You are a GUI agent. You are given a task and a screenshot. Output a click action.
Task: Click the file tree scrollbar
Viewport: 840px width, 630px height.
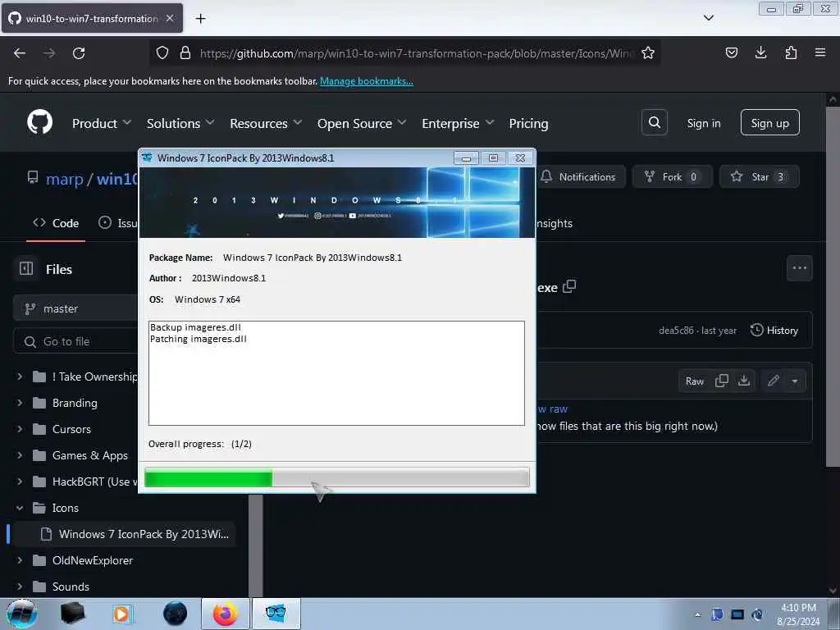point(256,546)
